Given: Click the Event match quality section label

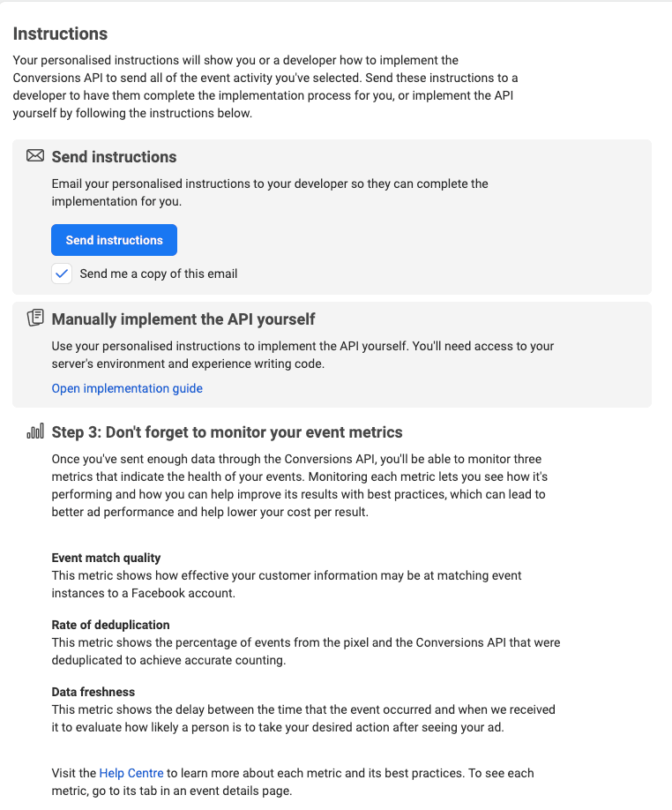Looking at the screenshot, I should (106, 558).
